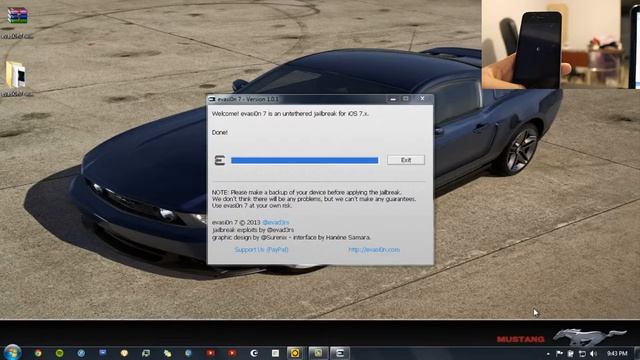This screenshot has width=640, height=360.
Task: Open the white C logo taskbar app
Action: click(254, 353)
